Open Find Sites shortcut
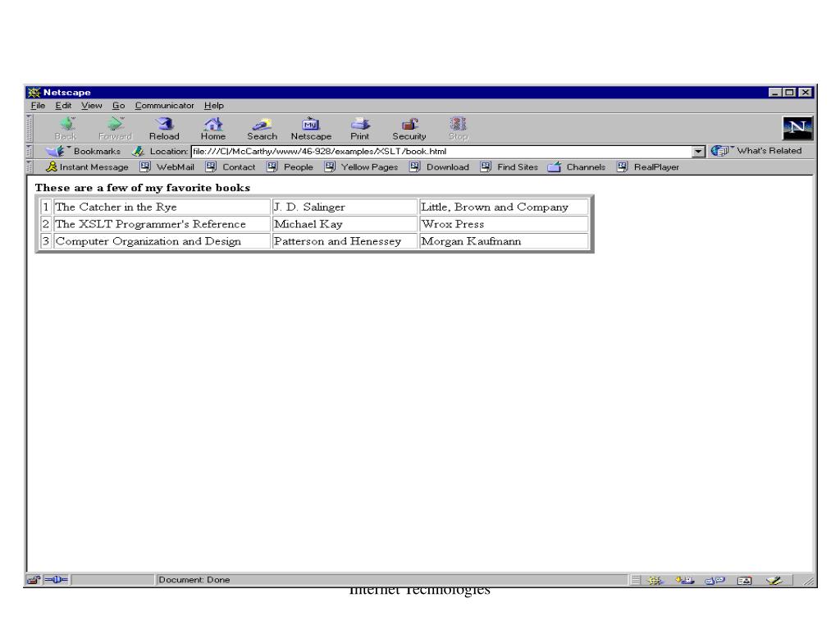Image resolution: width=840 pixels, height=630 pixels. pyautogui.click(x=509, y=167)
